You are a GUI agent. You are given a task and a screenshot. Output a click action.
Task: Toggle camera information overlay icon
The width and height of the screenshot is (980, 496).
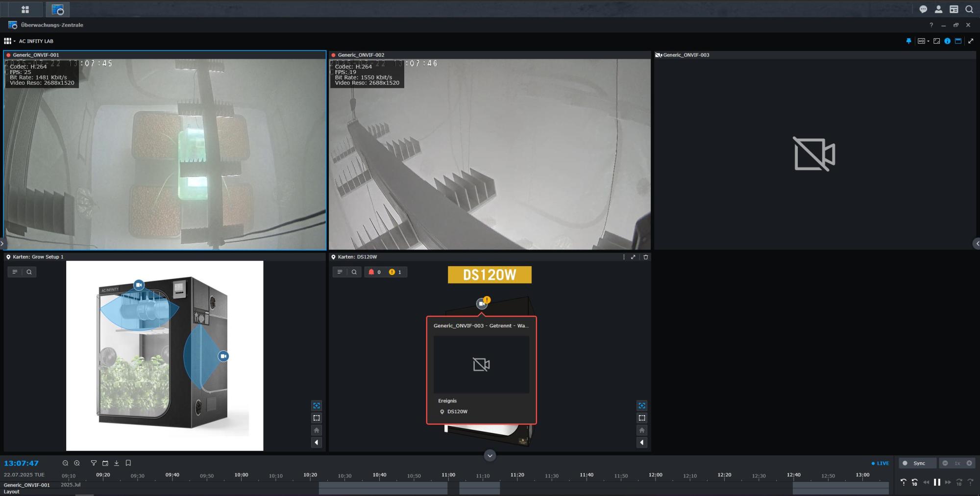(x=947, y=41)
